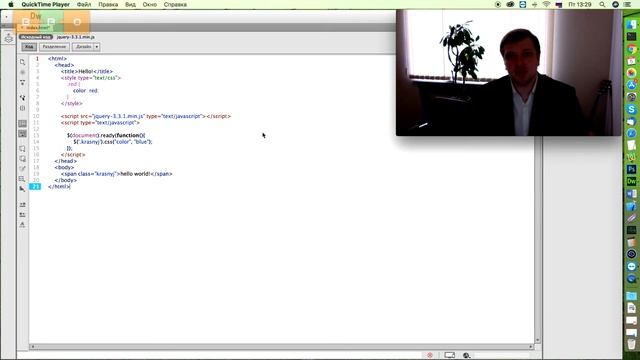This screenshot has height=360, width=640.
Task: Open the panel icon left of the document tabs
Action: [x=9, y=39]
